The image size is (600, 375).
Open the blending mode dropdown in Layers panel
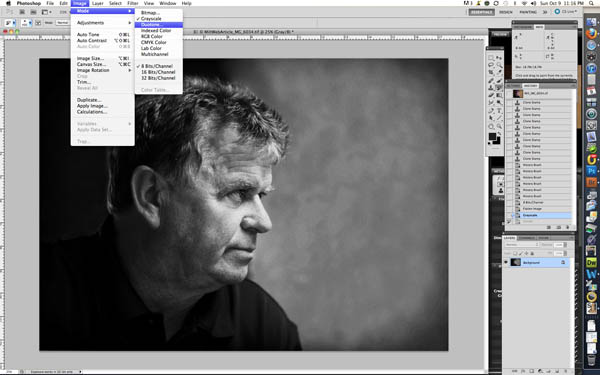(x=522, y=245)
